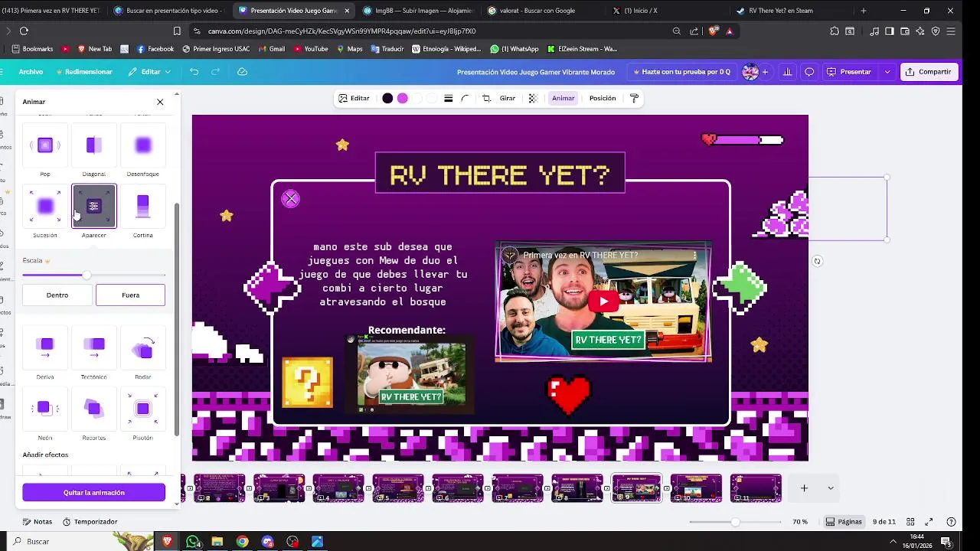
Task: Click Editar image in floating toolbar
Action: [354, 98]
